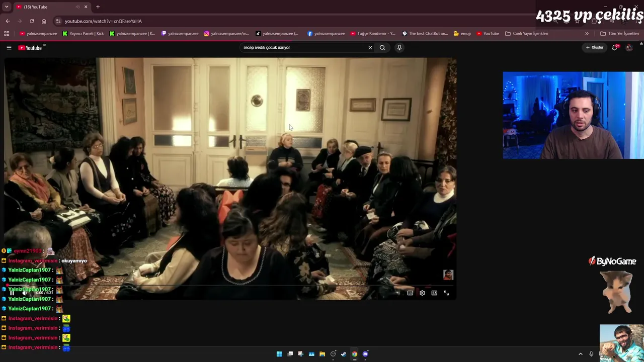Open the browser home page
The image size is (644, 362).
[44, 21]
